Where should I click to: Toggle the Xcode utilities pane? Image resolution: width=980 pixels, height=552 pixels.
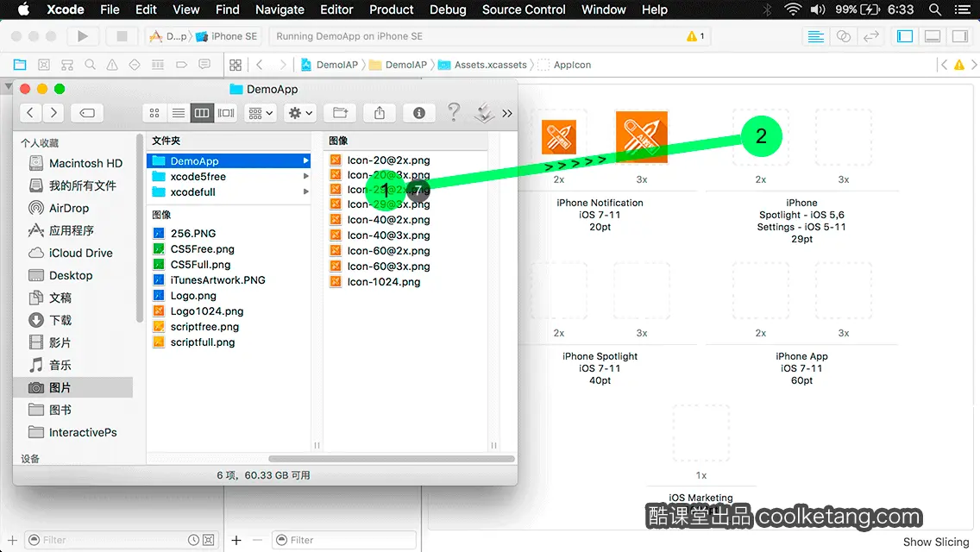pos(960,36)
